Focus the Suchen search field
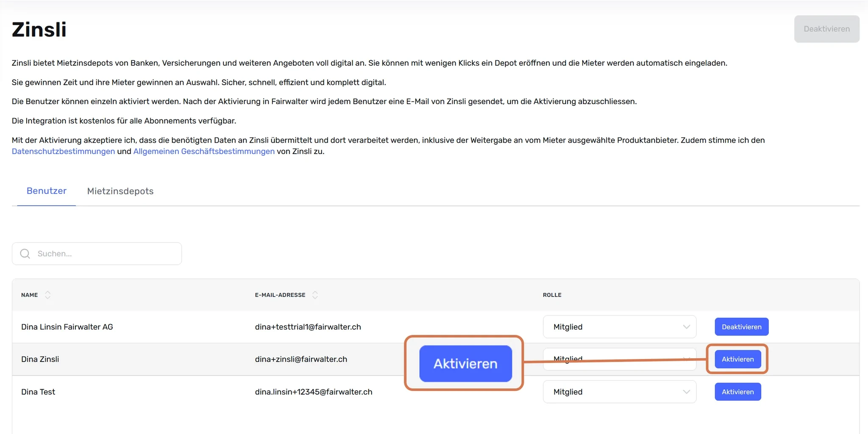 pos(97,254)
